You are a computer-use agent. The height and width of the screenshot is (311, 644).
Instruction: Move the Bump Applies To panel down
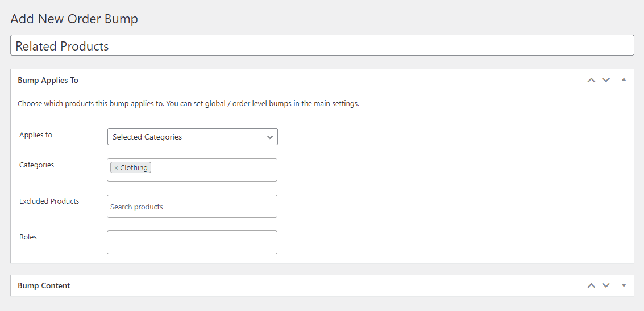(606, 80)
